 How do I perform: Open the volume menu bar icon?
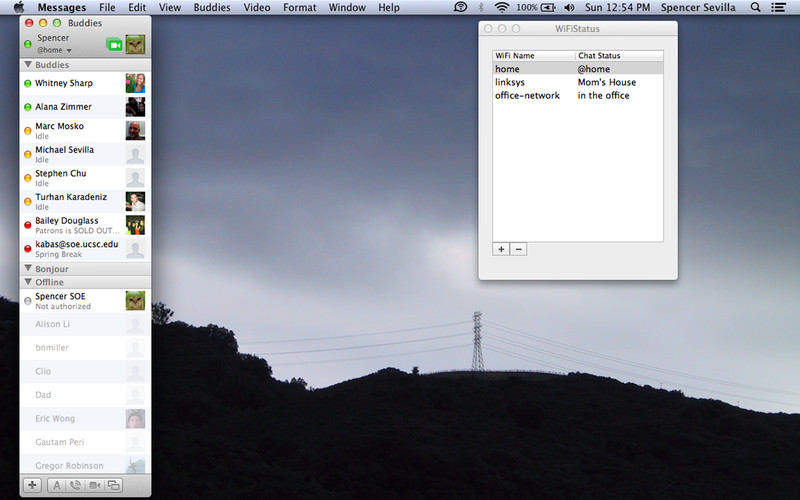(569, 7)
